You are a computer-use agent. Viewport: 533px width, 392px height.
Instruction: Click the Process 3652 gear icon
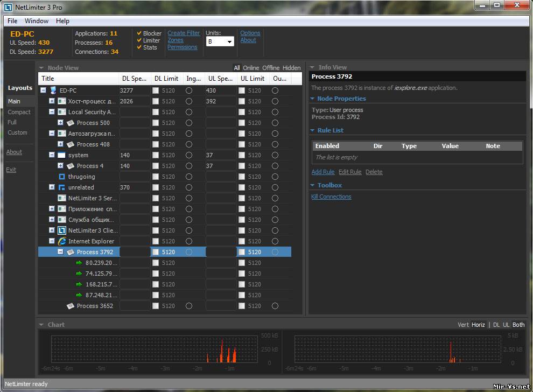pos(71,306)
